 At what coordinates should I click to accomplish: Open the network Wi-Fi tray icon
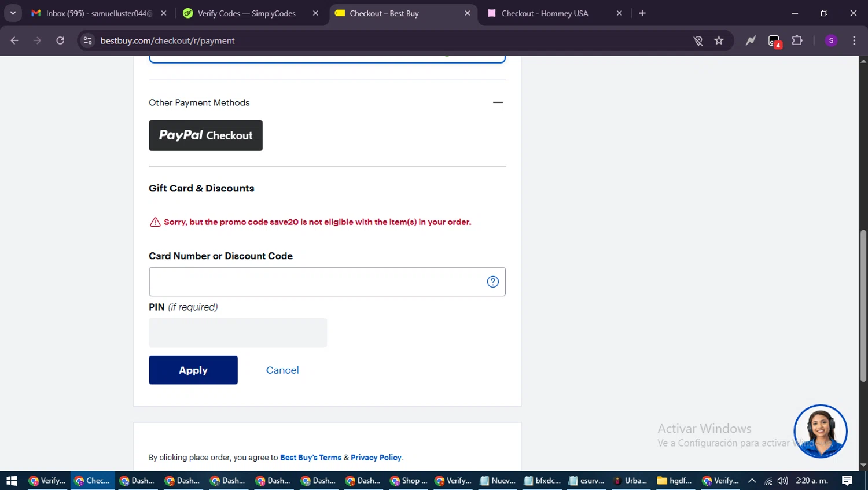[x=768, y=481]
